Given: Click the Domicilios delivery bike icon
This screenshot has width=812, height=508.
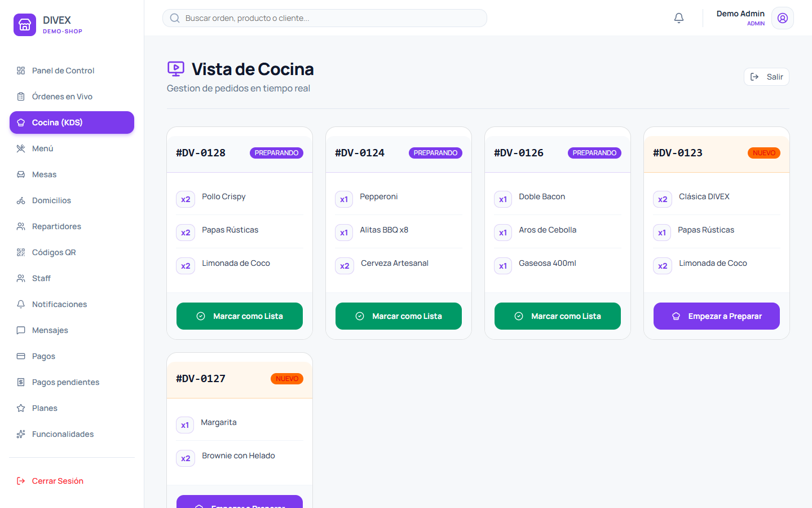Looking at the screenshot, I should [x=21, y=200].
